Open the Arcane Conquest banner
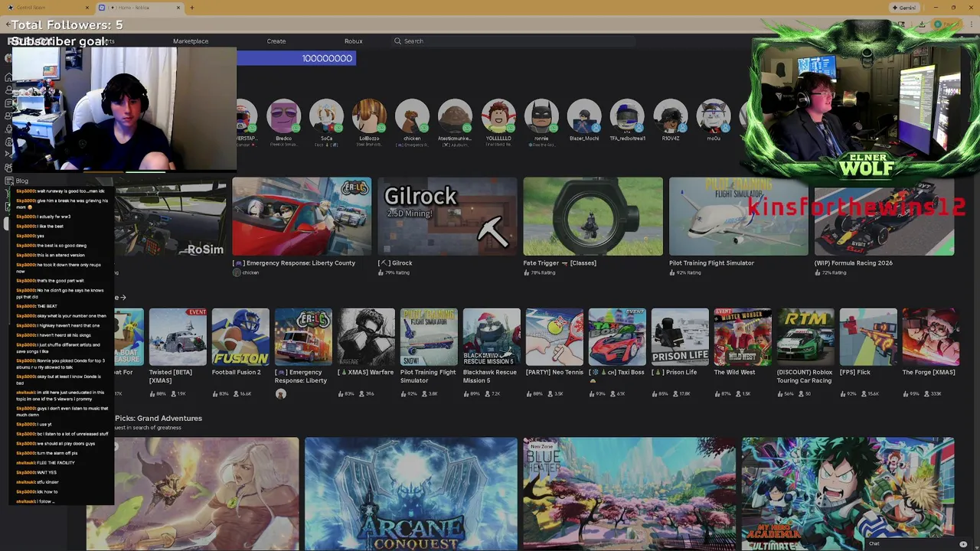This screenshot has height=551, width=980. 411,494
